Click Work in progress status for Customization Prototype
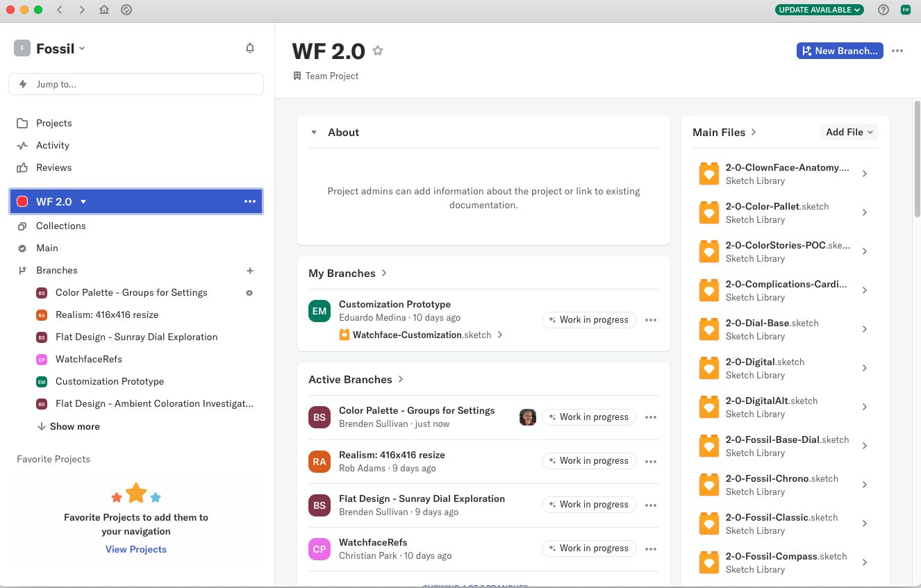 [x=589, y=320]
